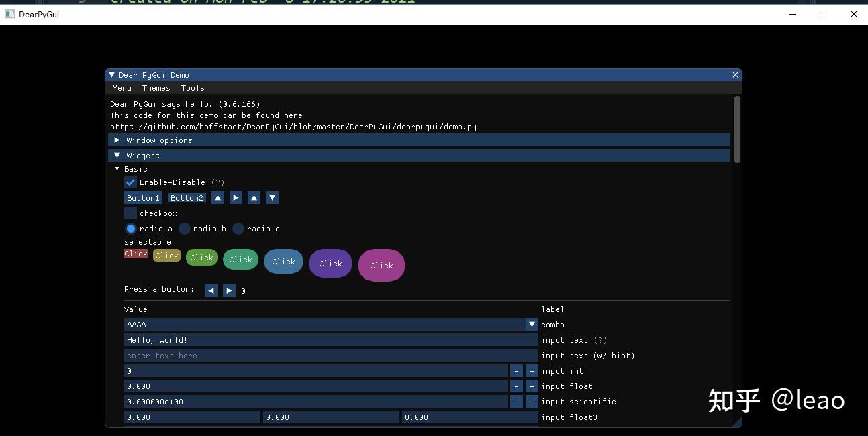Click the down arrow button in the Basic section
The image size is (868, 436).
[x=271, y=197]
